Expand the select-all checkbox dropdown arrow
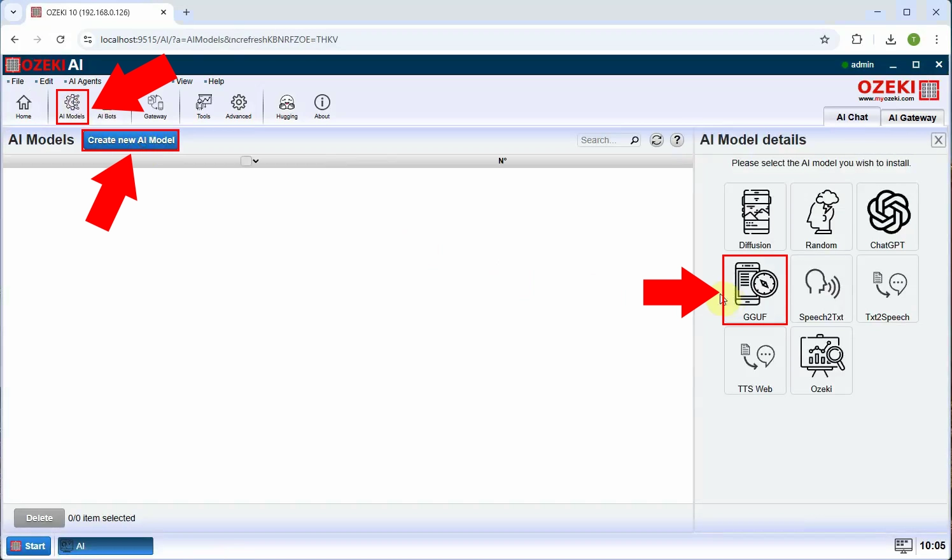Image resolution: width=952 pixels, height=560 pixels. coord(256,161)
